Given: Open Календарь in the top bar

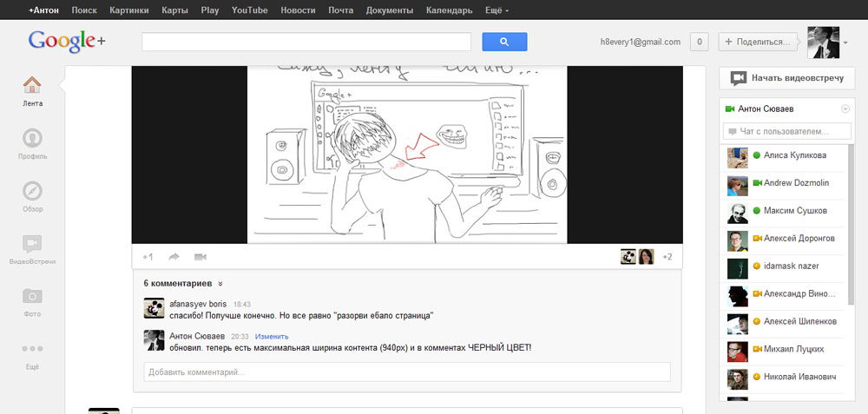Looking at the screenshot, I should tap(450, 10).
